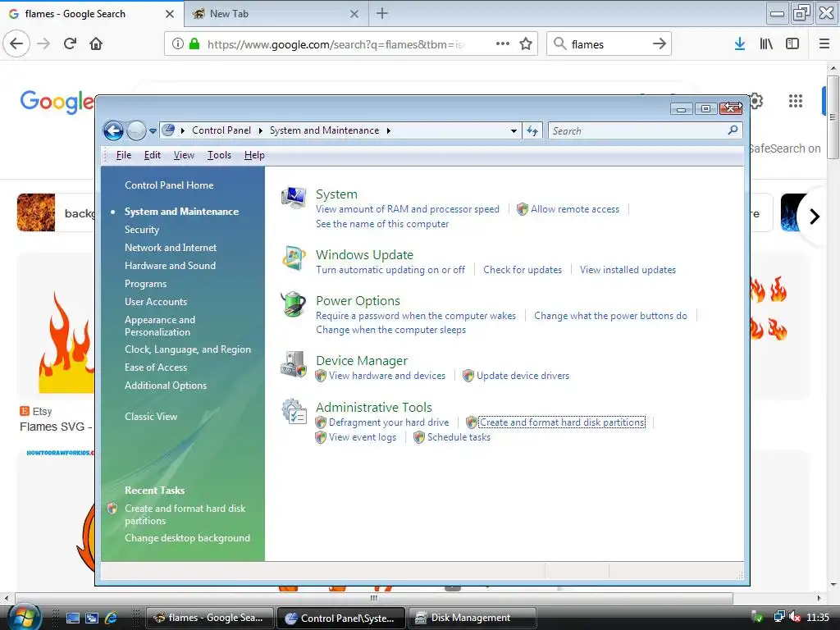Go to Control Panel Home
The image size is (840, 630).
[x=169, y=185]
